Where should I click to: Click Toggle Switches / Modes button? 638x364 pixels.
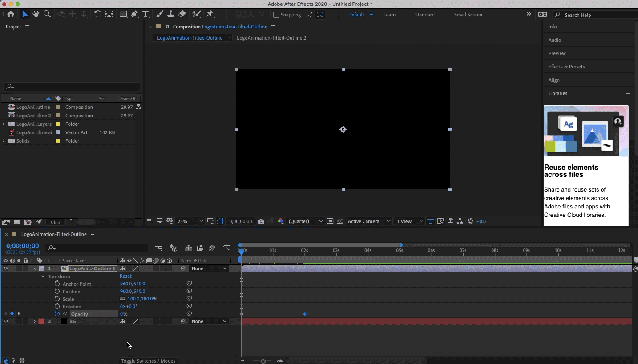click(x=148, y=361)
